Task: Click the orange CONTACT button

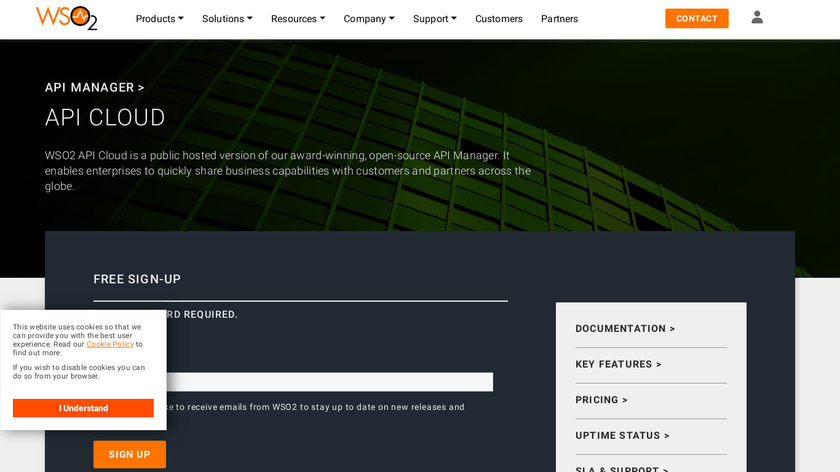Action: pyautogui.click(x=696, y=18)
